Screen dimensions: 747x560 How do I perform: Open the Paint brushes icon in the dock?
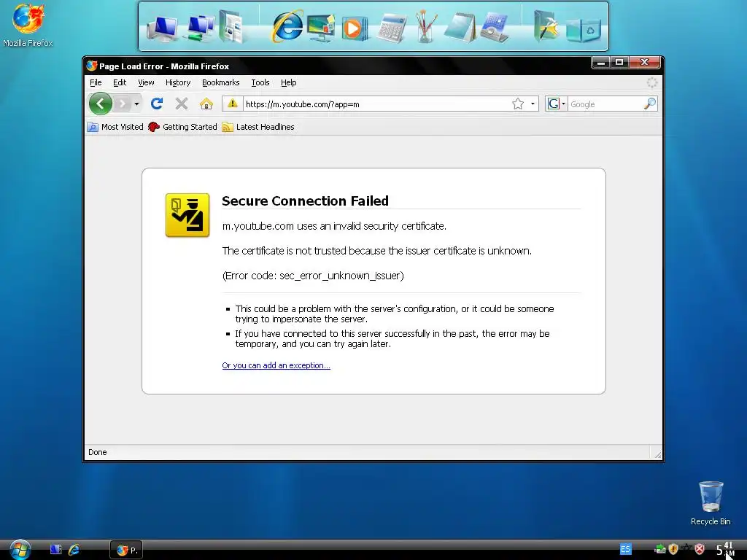click(425, 26)
